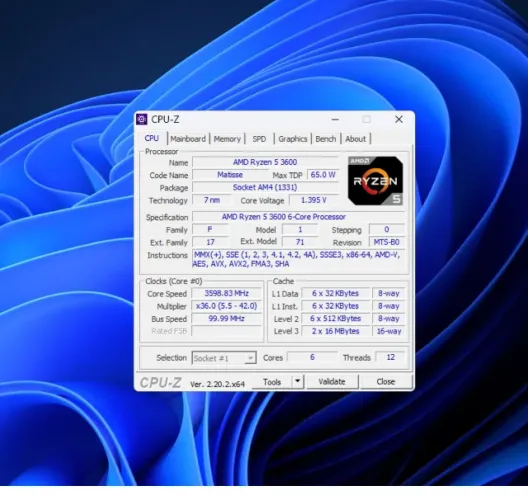The width and height of the screenshot is (528, 500).
Task: Click the Level 2 value 6 x 512 KBytes
Action: [x=336, y=319]
